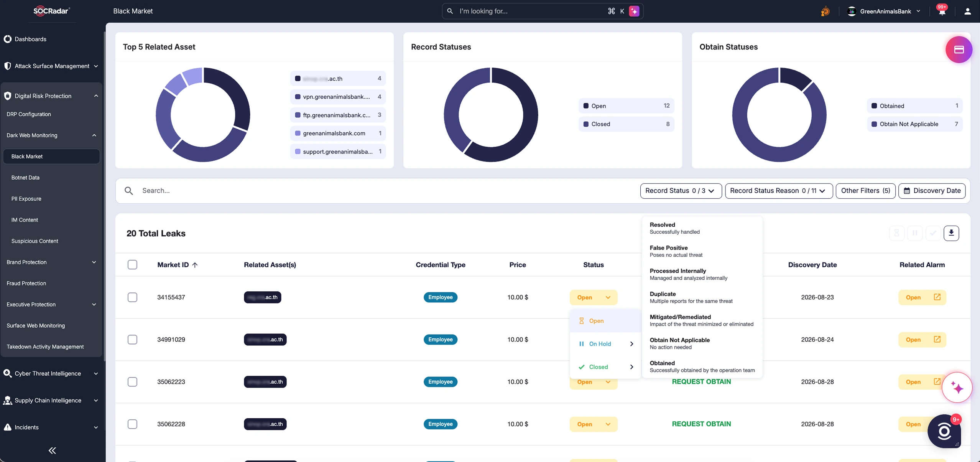The image size is (980, 462).
Task: Open related alarm link for 34991029
Action: pyautogui.click(x=937, y=339)
